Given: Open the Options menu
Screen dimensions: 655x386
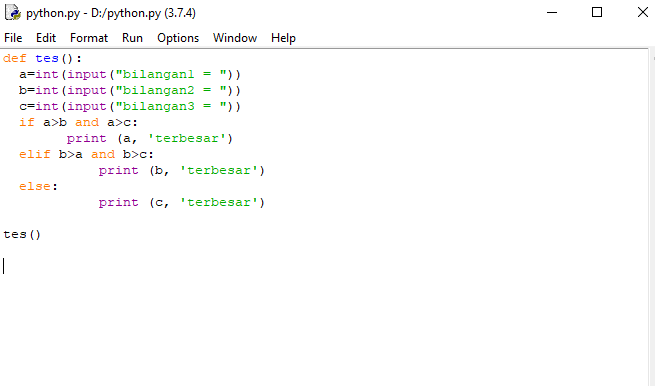Looking at the screenshot, I should point(178,38).
